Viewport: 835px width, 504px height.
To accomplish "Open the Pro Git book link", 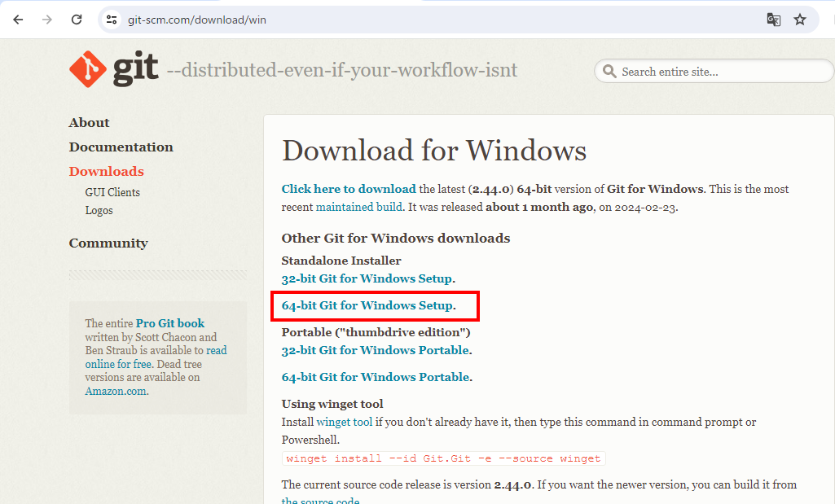I will 170,323.
